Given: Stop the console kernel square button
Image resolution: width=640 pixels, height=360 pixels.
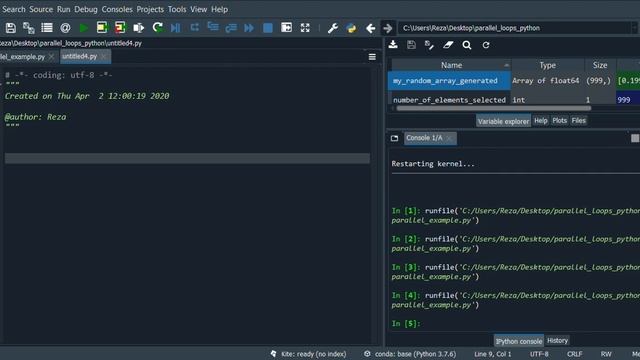Looking at the screenshot, I should pyautogui.click(x=635, y=138).
